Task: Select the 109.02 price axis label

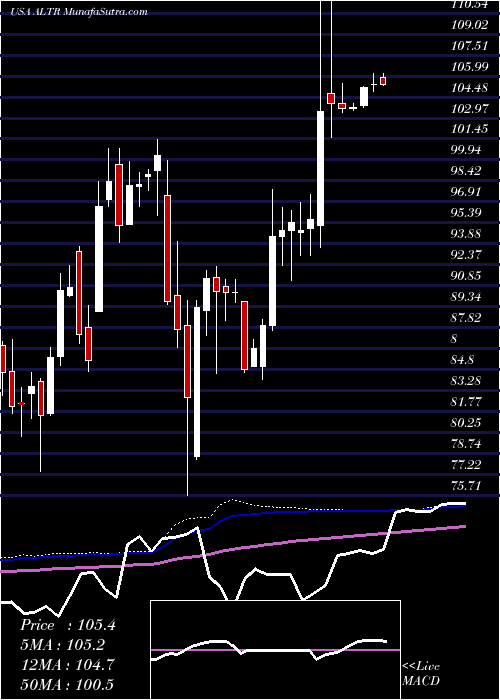Action: (469, 24)
